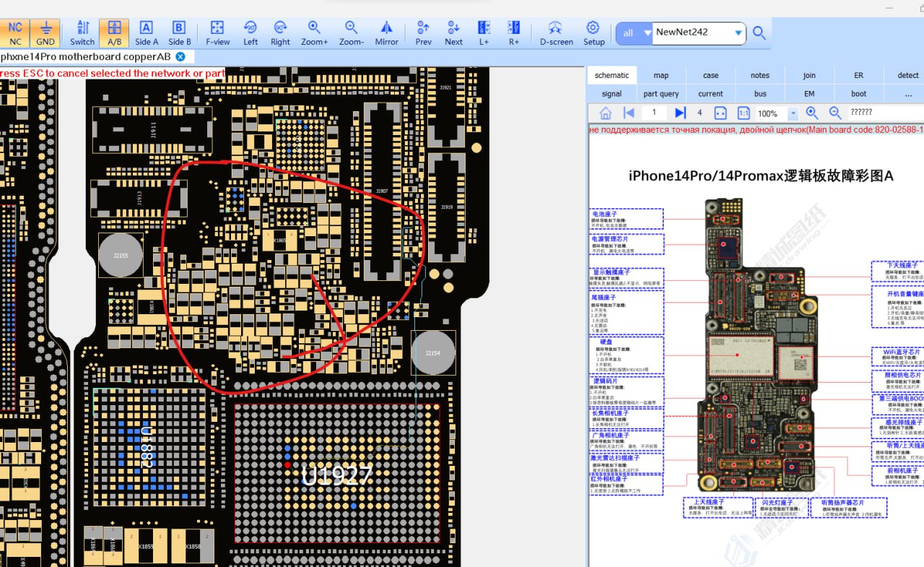Image resolution: width=924 pixels, height=567 pixels.
Task: Toggle the NC highlight button
Action: click(14, 33)
